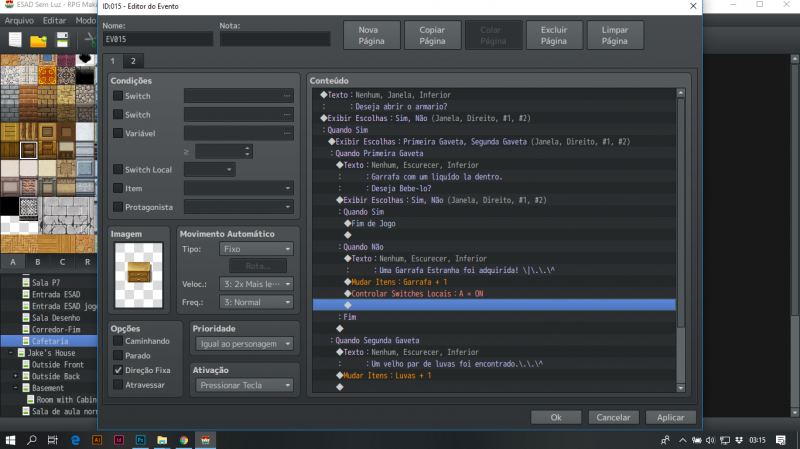Expand Outside Back map tree node
This screenshot has height=449, width=800.
click(x=15, y=376)
